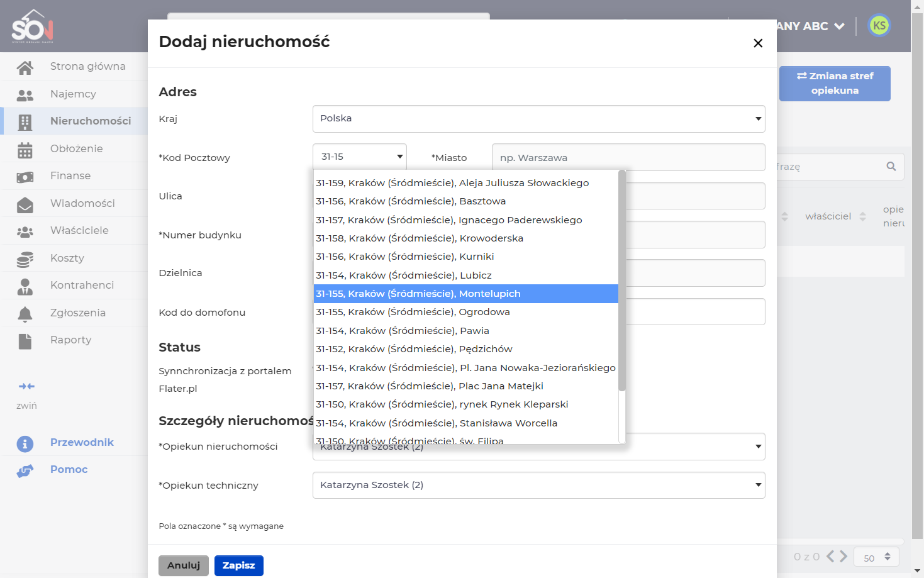Open Koszty coins icon

click(25, 259)
